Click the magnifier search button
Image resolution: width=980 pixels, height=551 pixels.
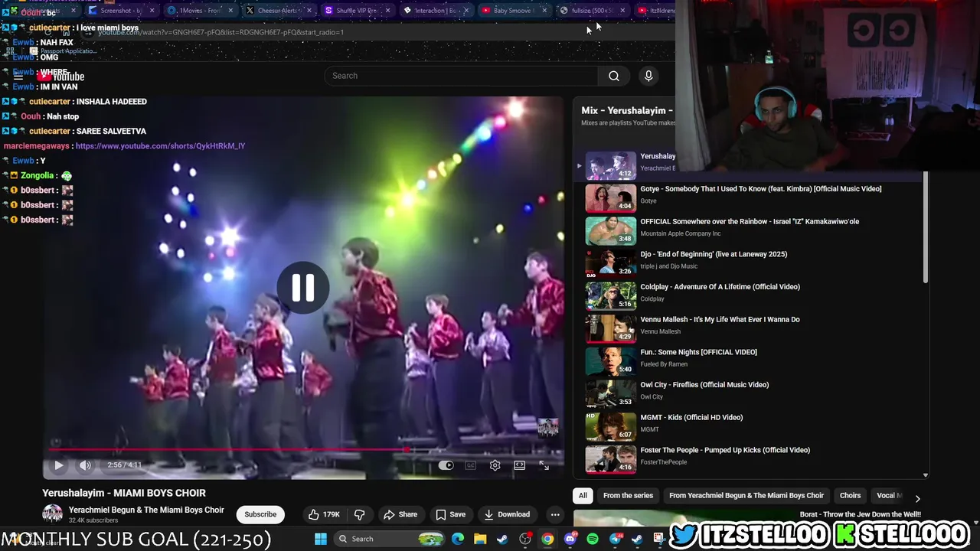(614, 76)
